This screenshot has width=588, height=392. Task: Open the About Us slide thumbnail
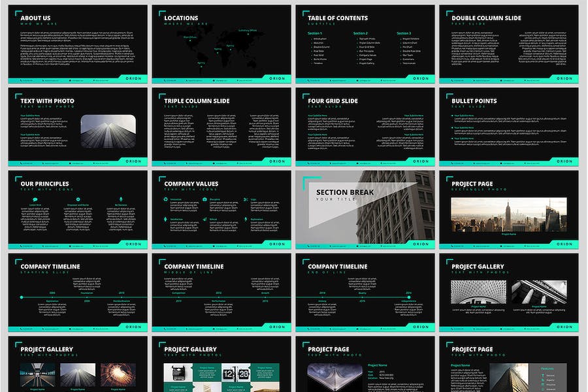(x=78, y=44)
